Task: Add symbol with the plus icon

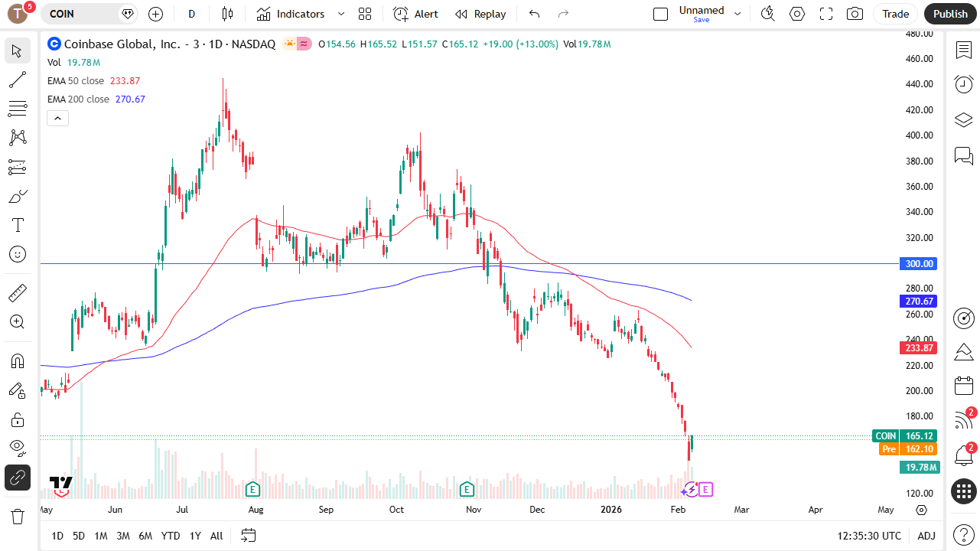Action: click(156, 14)
